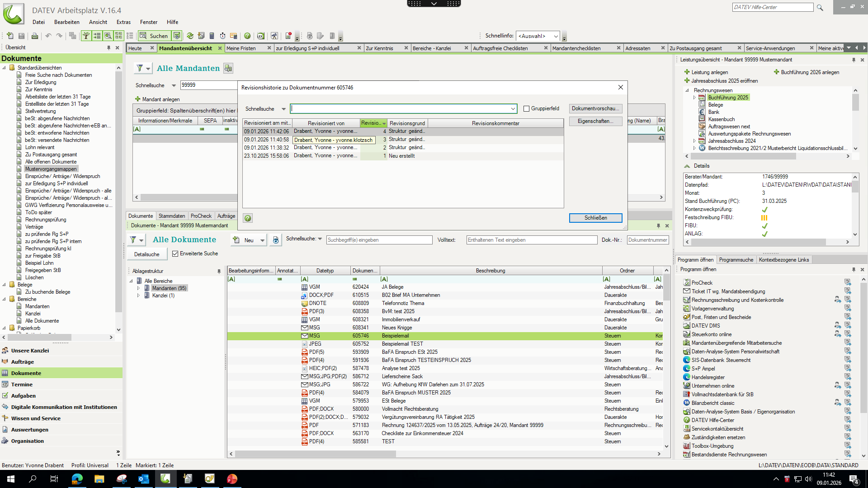Expand the Jahresabschluss 2024 tree node
868x488 pixels.
pyautogui.click(x=694, y=141)
